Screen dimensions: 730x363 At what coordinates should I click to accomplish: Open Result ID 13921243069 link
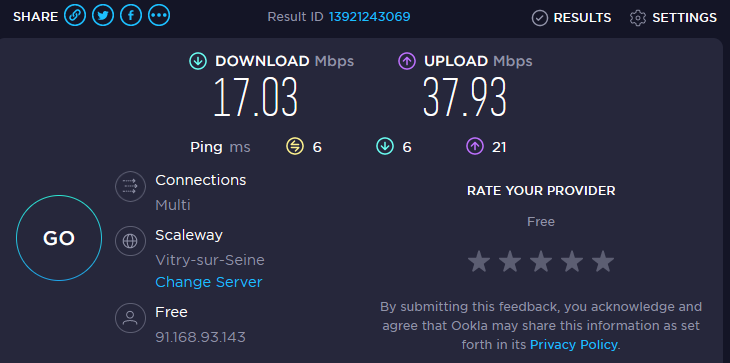click(370, 17)
